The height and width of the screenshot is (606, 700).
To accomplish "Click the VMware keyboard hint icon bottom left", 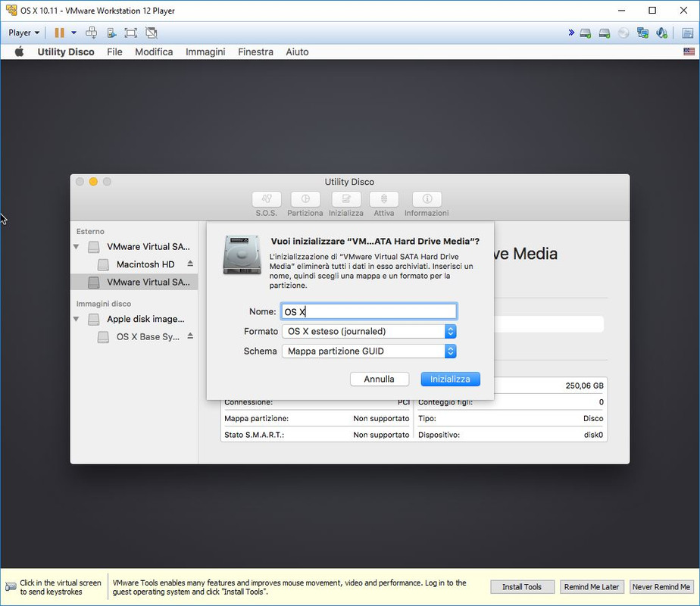I will coord(11,587).
